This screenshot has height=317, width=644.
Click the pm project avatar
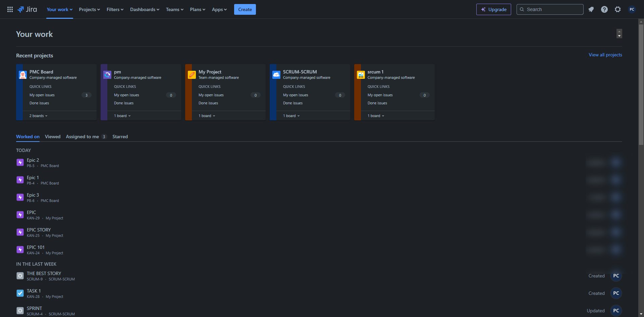[107, 75]
